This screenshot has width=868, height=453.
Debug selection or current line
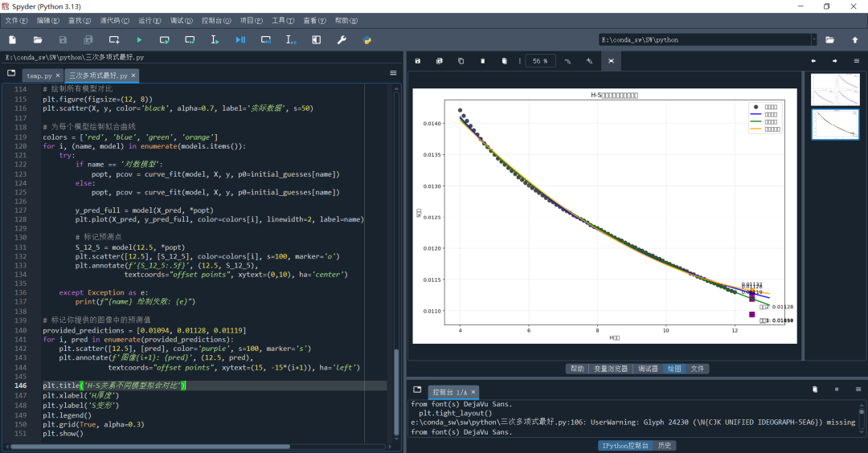[x=291, y=40]
